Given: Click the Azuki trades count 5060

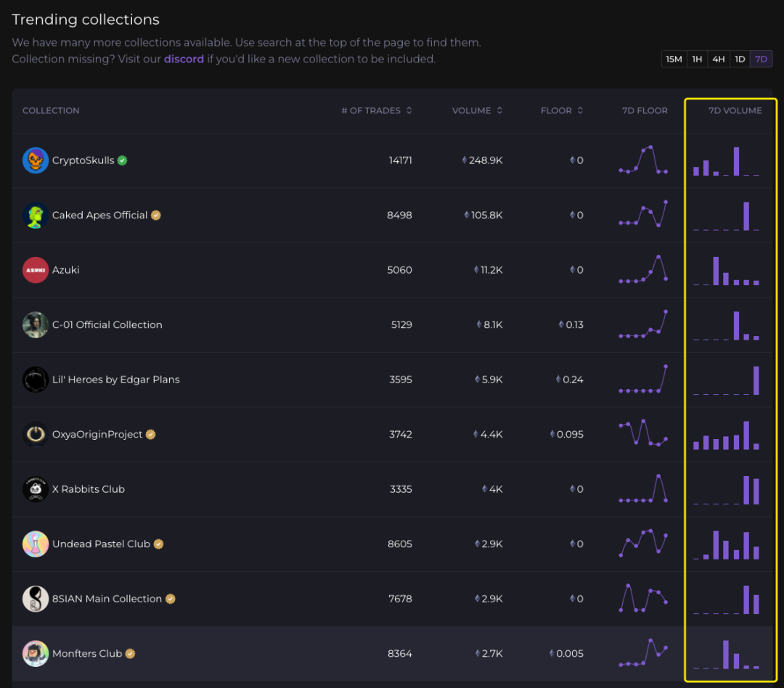Looking at the screenshot, I should [x=399, y=270].
